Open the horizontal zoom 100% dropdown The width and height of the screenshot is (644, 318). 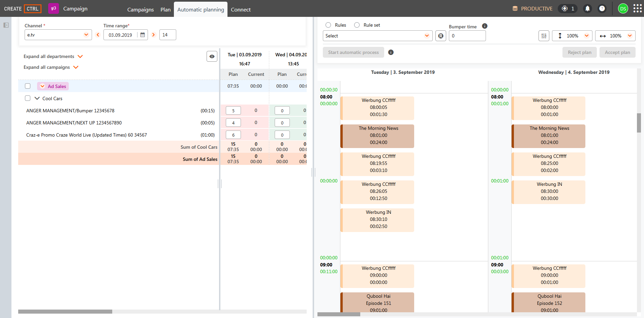(615, 36)
